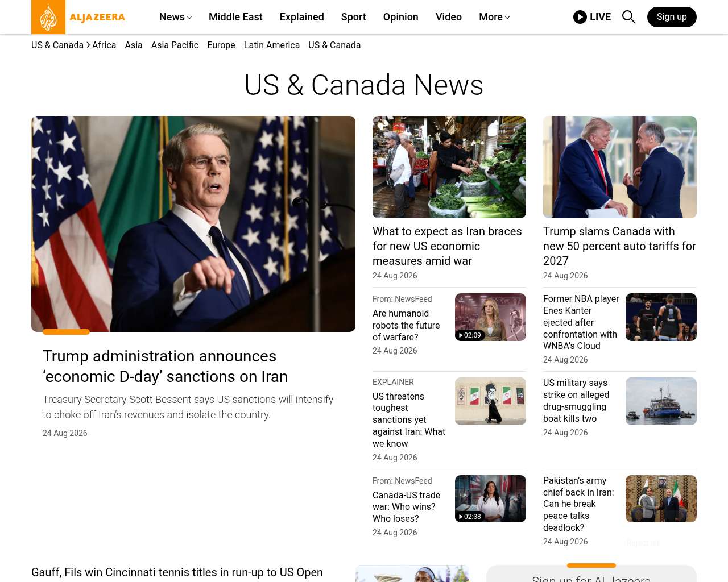Open the Gauff, Fils Cincinnati tennis article

tap(177, 572)
